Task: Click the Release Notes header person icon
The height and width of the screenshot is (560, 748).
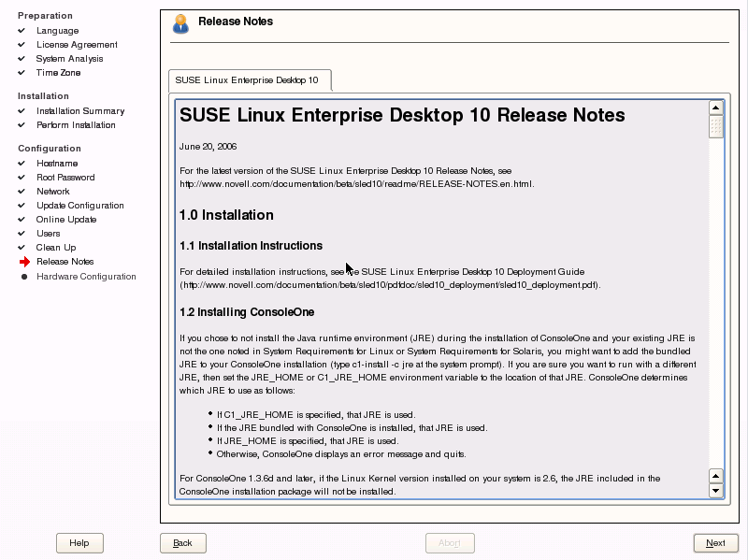Action: click(x=180, y=24)
